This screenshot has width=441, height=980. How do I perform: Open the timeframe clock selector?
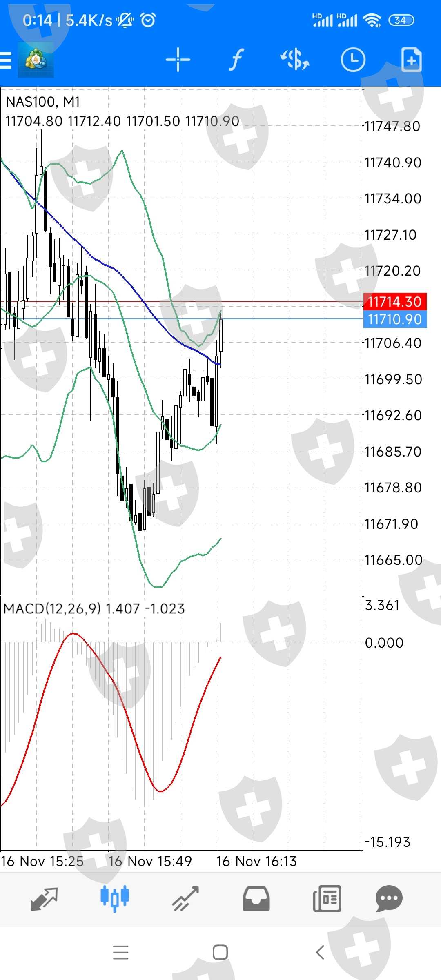click(x=353, y=60)
